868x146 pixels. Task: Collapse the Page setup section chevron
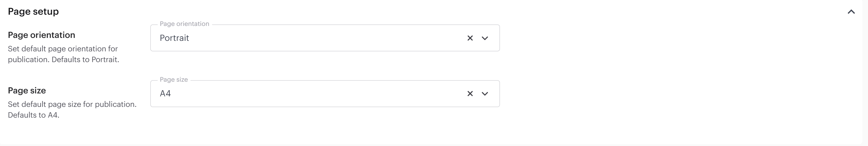851,12
